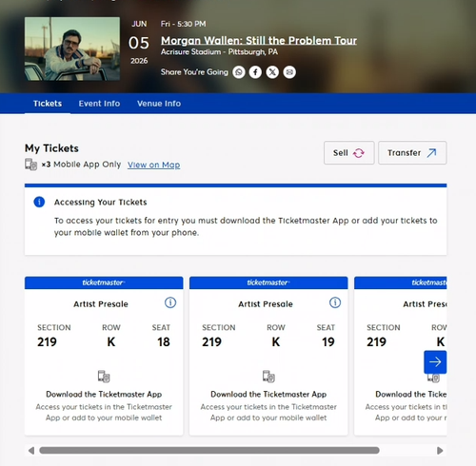Open the View on Map link
Viewport: 476px width, 466px height.
click(x=154, y=165)
